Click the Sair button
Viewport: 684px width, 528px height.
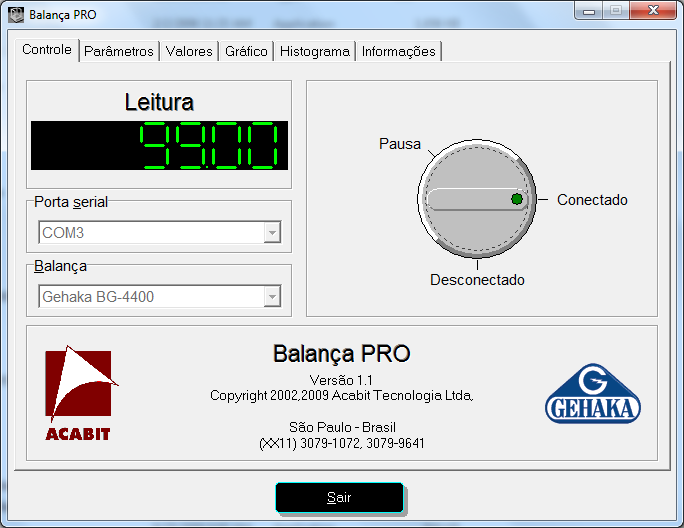click(339, 497)
